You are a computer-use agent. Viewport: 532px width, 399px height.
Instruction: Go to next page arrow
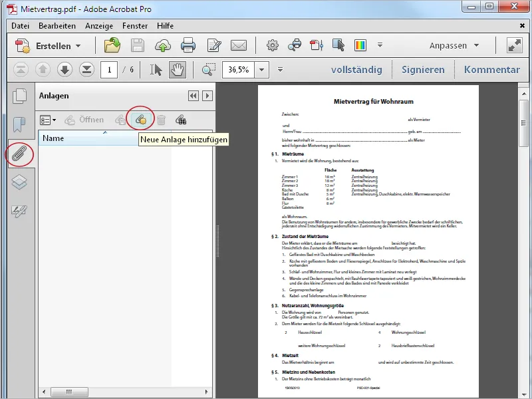coord(65,70)
